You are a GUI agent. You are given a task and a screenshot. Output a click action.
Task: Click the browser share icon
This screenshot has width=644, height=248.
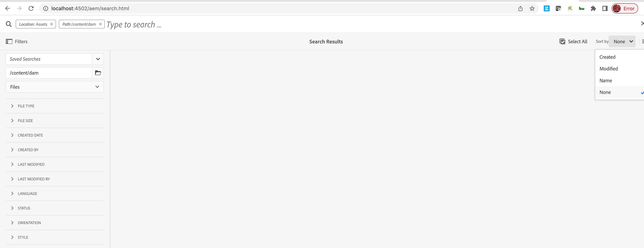[520, 9]
